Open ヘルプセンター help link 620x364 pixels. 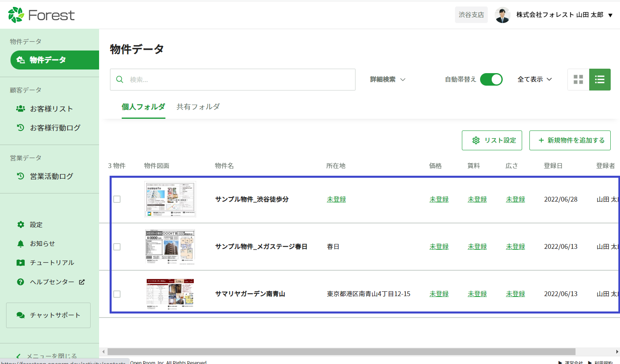pyautogui.click(x=52, y=282)
